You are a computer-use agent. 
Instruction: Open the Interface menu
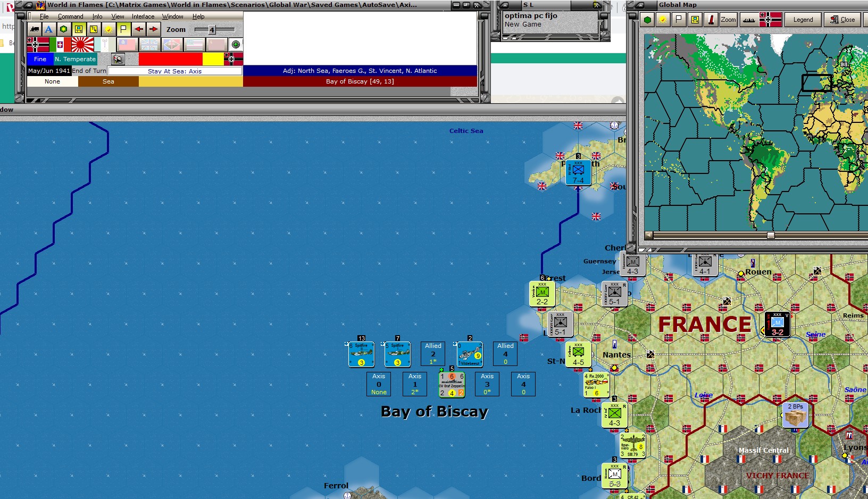pos(143,16)
